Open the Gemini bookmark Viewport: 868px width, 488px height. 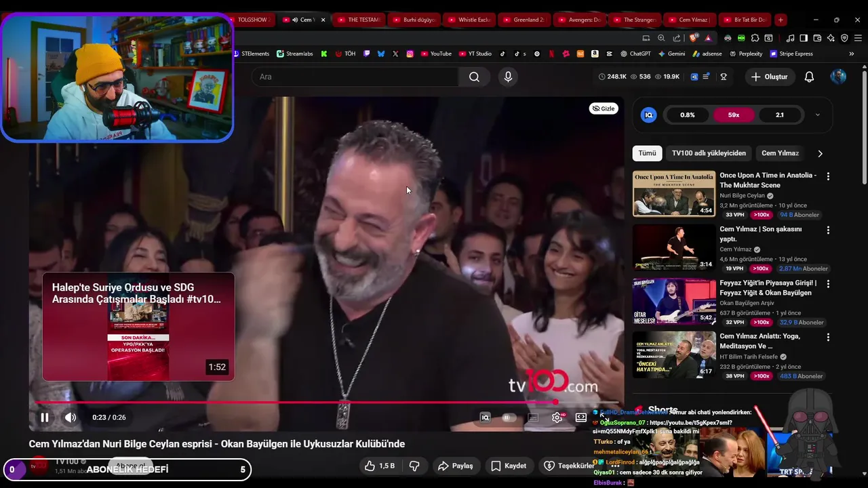[x=671, y=54]
